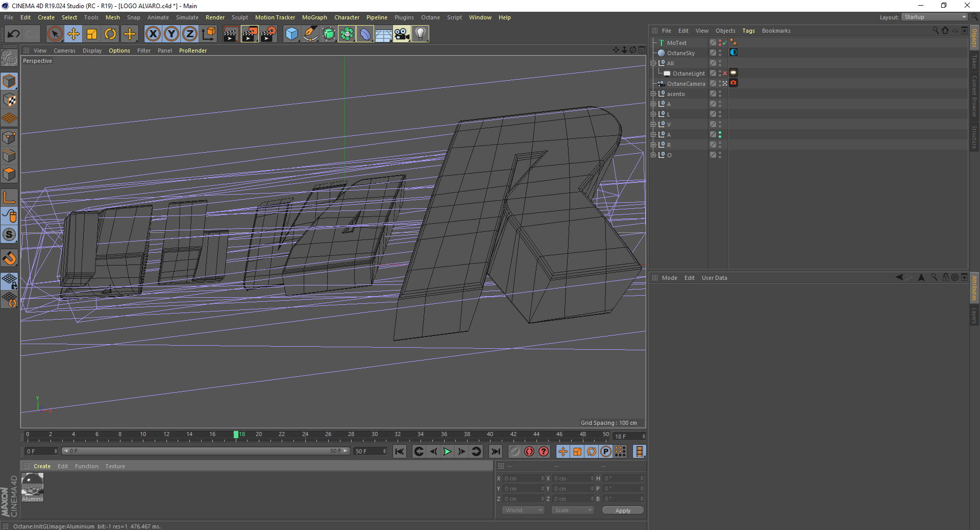Expand the V null object

[x=653, y=125]
